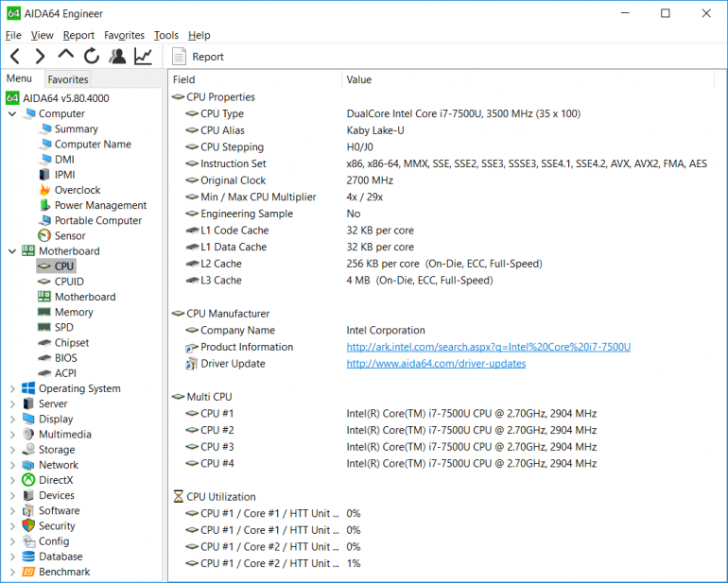Expand the Display node
This screenshot has height=583, width=728.
12,420
